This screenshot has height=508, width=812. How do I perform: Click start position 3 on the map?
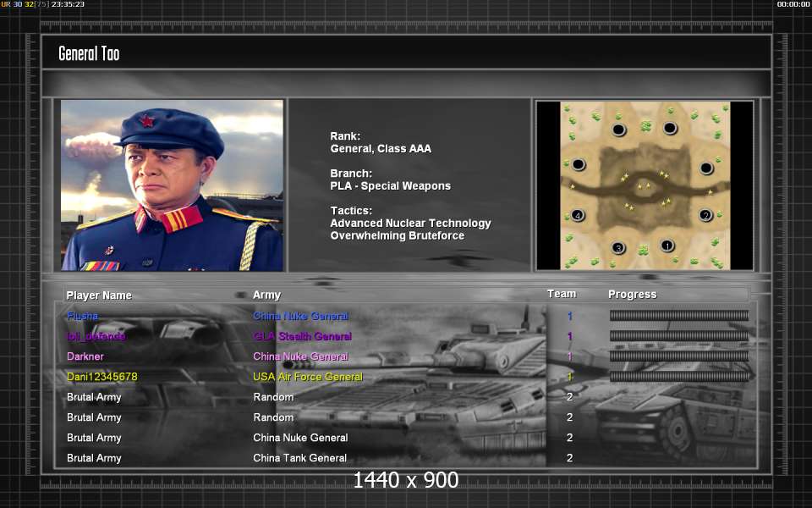(x=618, y=248)
